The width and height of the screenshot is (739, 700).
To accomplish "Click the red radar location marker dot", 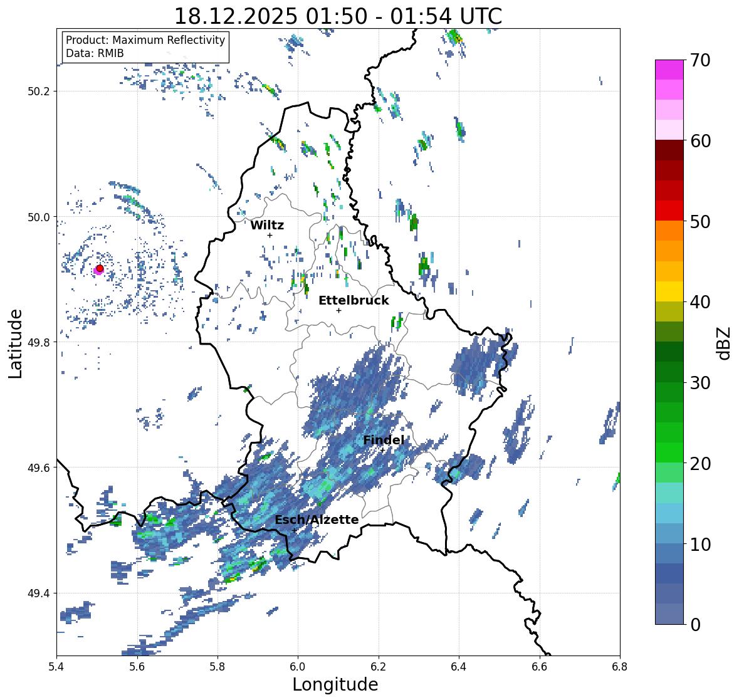I will point(100,268).
